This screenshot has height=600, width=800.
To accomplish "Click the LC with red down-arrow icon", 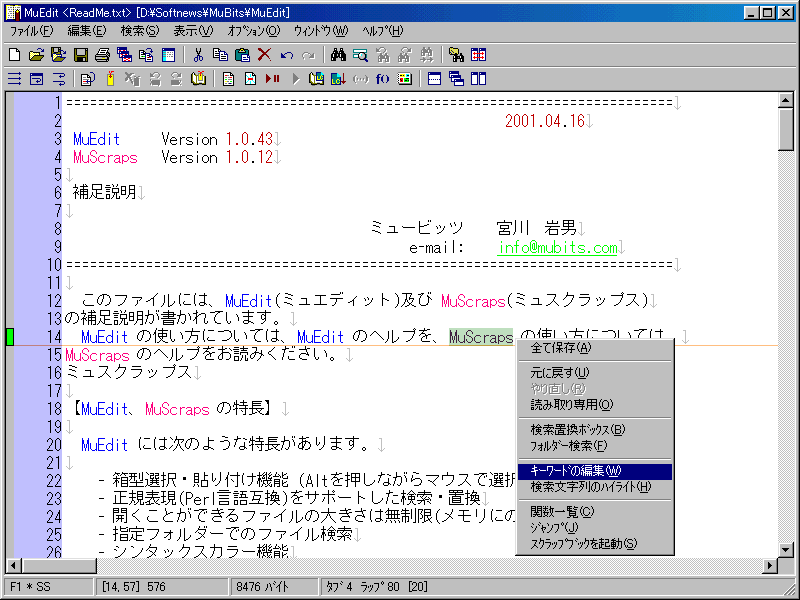I will tap(338, 79).
